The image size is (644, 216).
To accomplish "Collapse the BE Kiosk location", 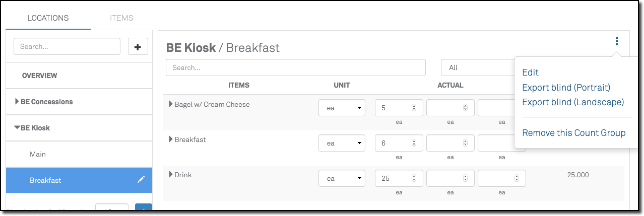I will 18,128.
